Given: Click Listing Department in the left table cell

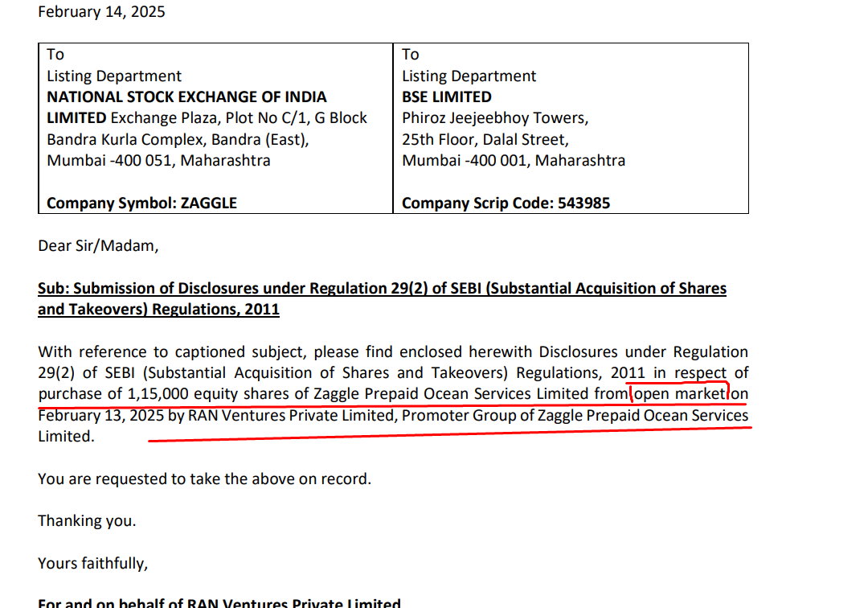Looking at the screenshot, I should [x=114, y=76].
